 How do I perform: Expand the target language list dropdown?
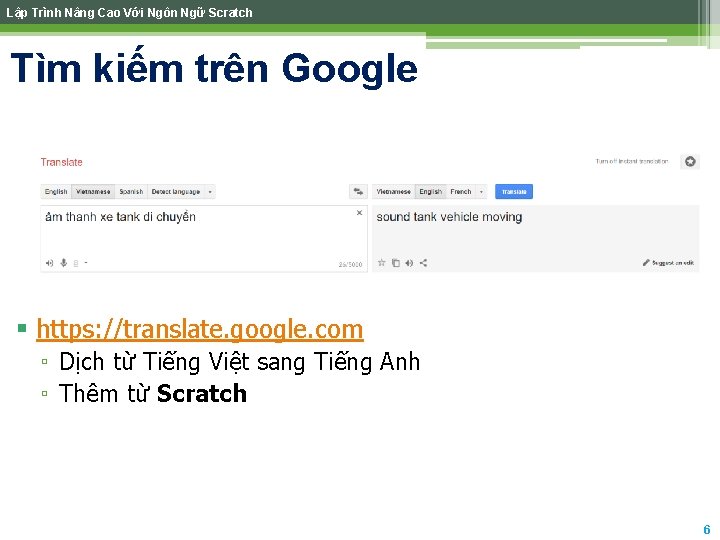point(481,191)
